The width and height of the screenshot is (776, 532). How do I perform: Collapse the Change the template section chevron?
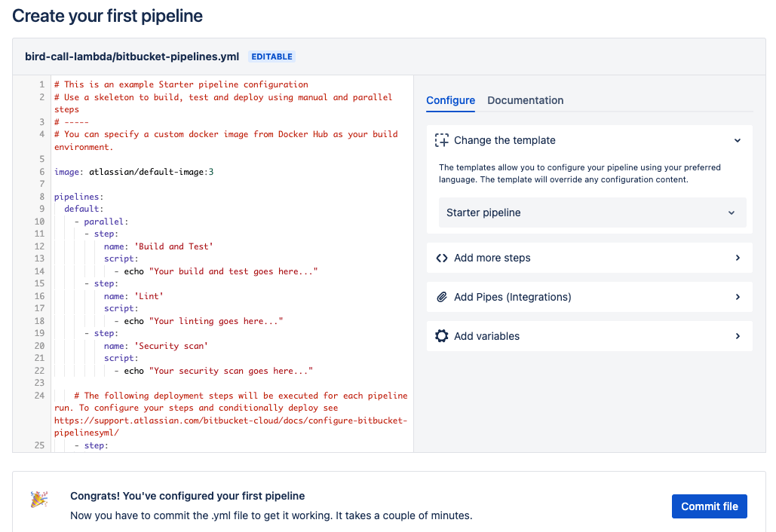point(738,140)
